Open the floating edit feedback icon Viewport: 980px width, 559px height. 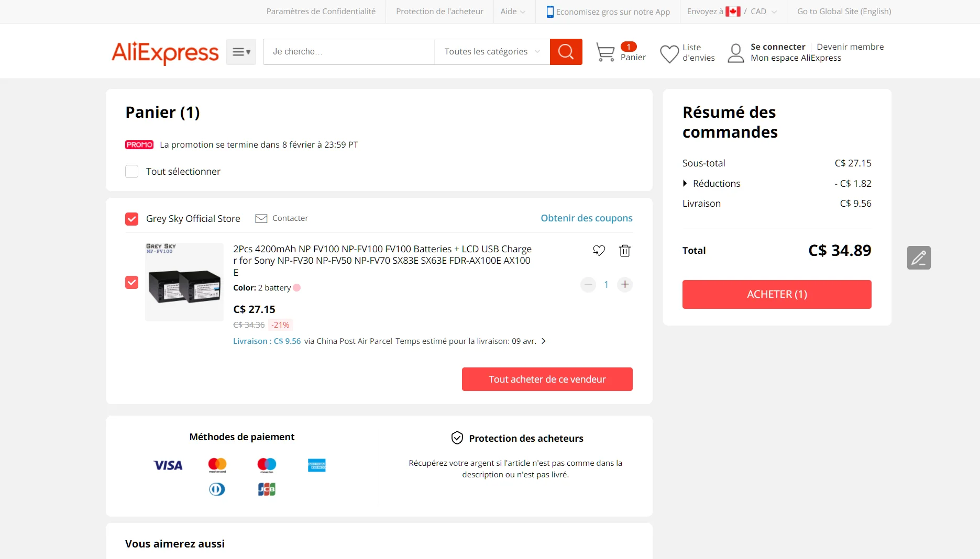tap(919, 258)
